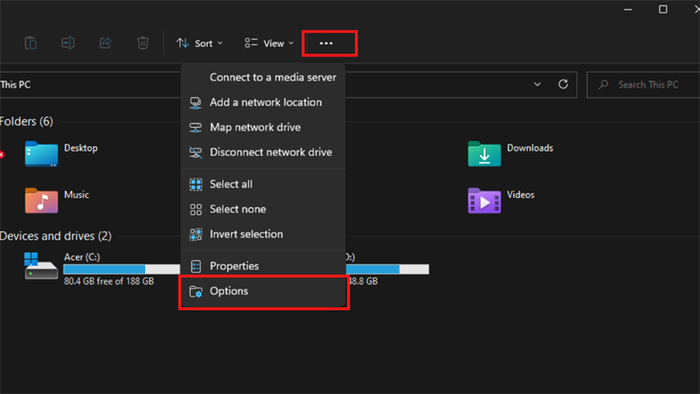Screen dimensions: 700x394
Task: Choose Options from the menu
Action: 263,291
